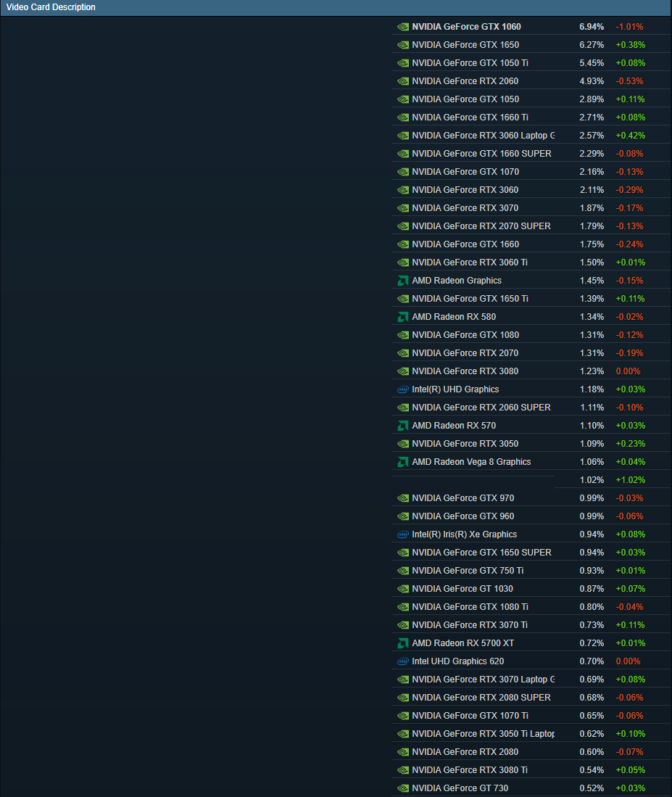672x797 pixels.
Task: Click NVIDIA logo beside GeForce GTX 960
Action: pyautogui.click(x=403, y=516)
